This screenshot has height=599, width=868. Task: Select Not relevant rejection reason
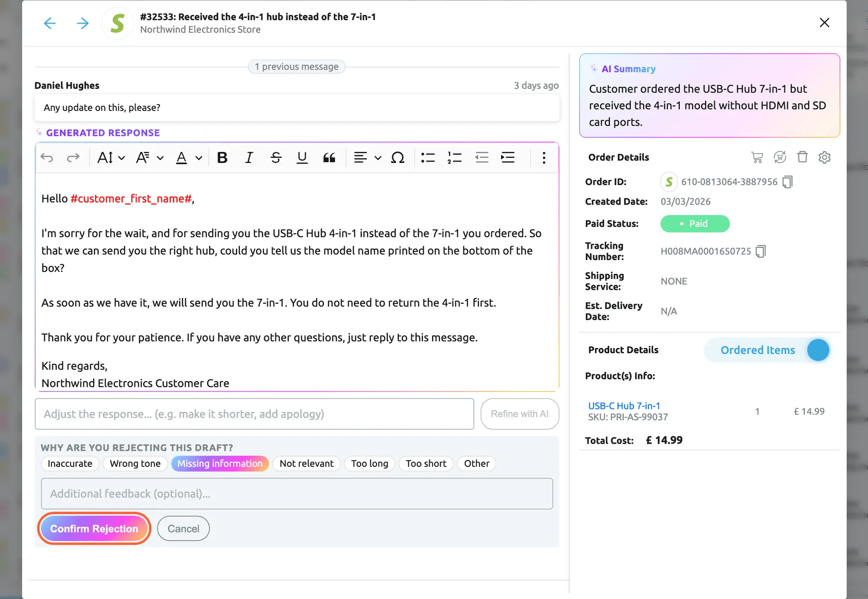click(x=307, y=463)
